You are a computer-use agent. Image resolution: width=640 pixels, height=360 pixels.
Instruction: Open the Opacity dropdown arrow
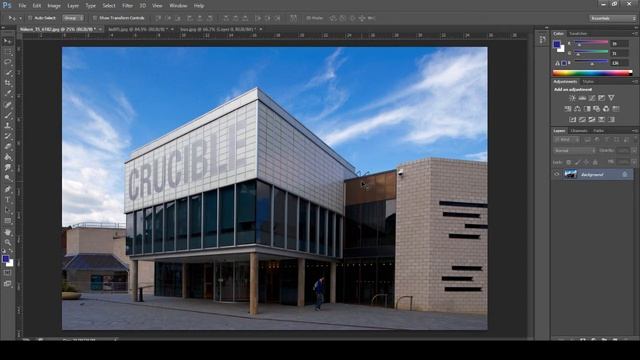pyautogui.click(x=634, y=151)
